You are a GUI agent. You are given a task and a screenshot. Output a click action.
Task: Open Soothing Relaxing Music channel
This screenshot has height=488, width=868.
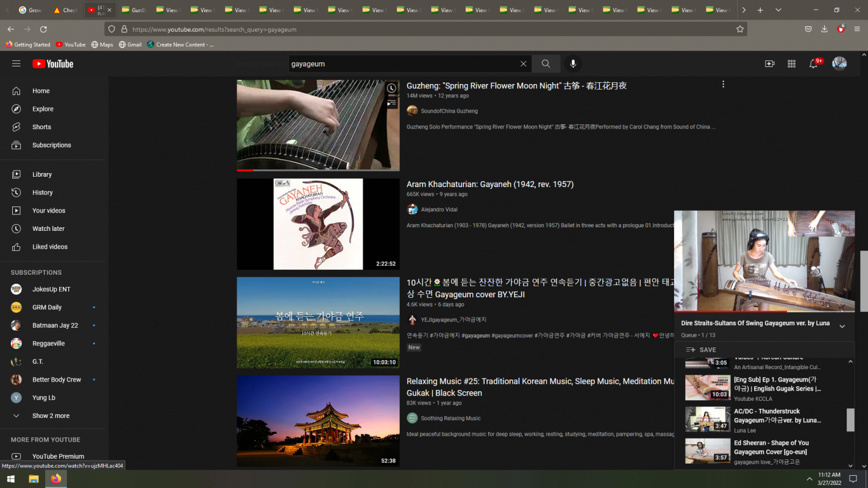coord(450,419)
